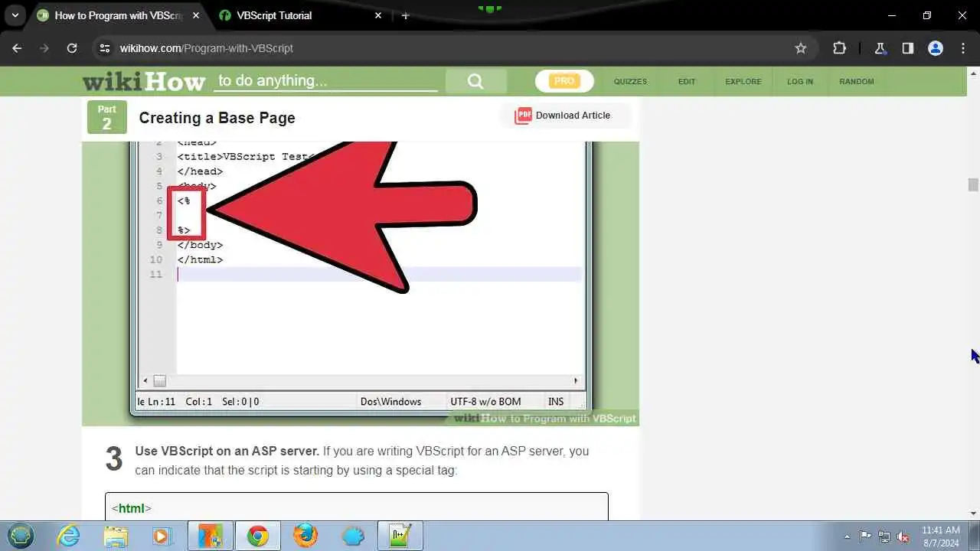This screenshot has height=551, width=980.
Task: Toggle the Chrome side panel icon
Action: pyautogui.click(x=907, y=48)
